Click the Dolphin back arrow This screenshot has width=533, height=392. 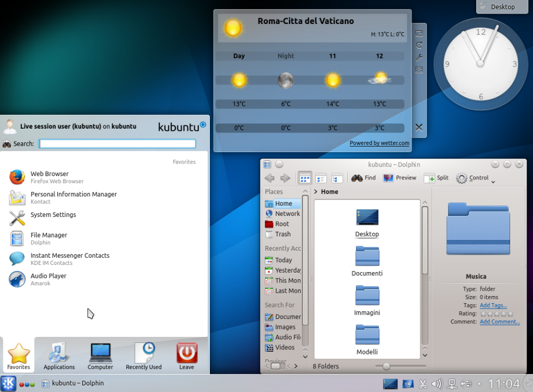click(269, 178)
